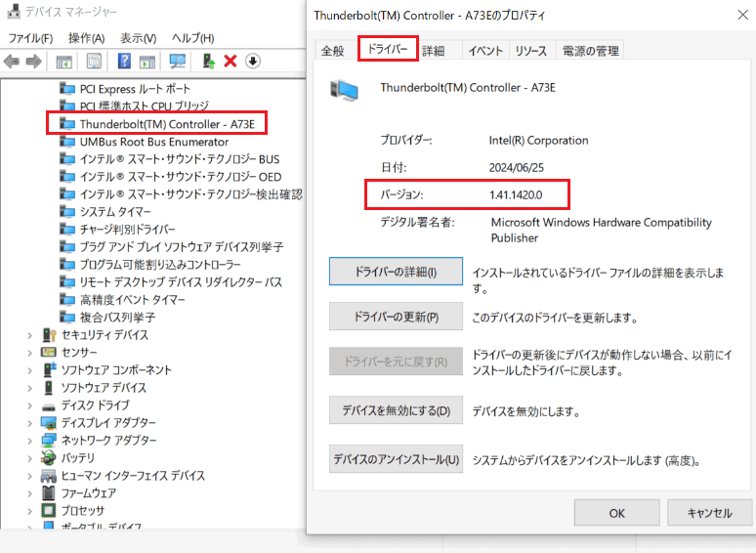Click the blue help question mark toolbar icon
The image size is (756, 553).
click(x=124, y=62)
